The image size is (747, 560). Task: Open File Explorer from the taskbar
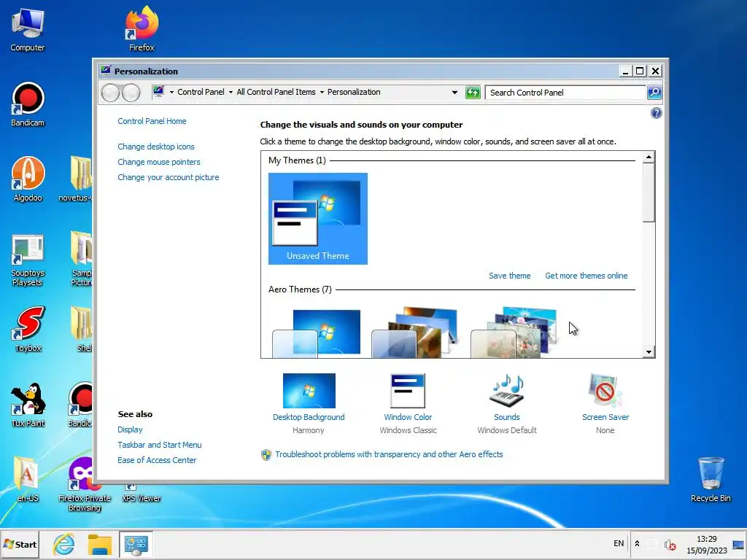pos(99,544)
